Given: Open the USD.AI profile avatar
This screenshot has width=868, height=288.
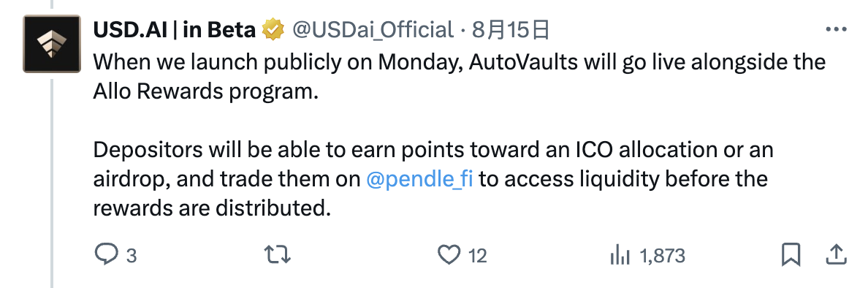Looking at the screenshot, I should tap(51, 45).
